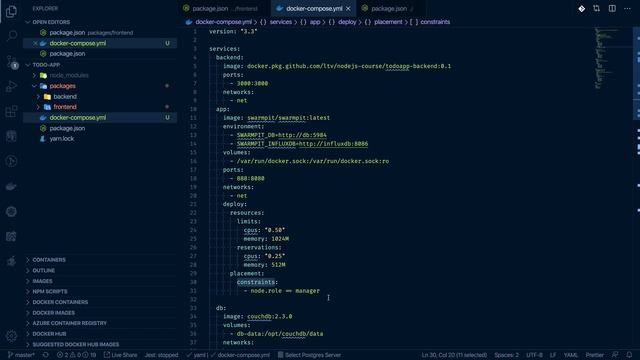Open the Explorer view in activity bar
Screen dimensions: 640x360
pyautogui.click(x=11, y=11)
